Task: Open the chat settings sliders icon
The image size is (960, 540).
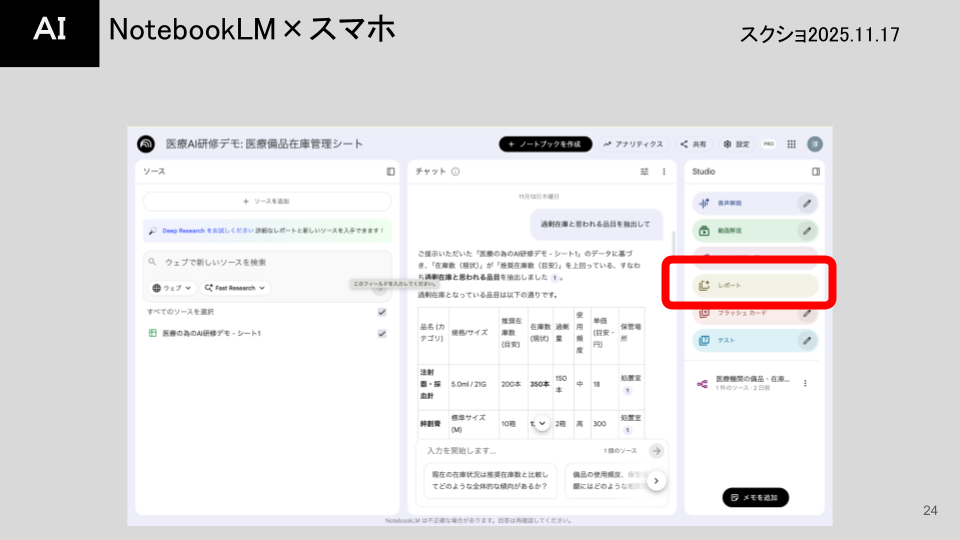Action: [644, 171]
